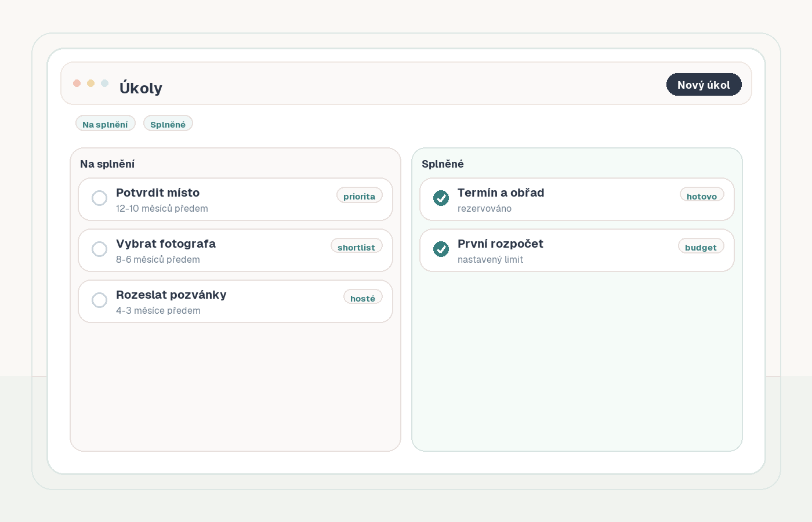Uncheck the Termín a obřad task
This screenshot has height=522, width=812.
(x=441, y=198)
